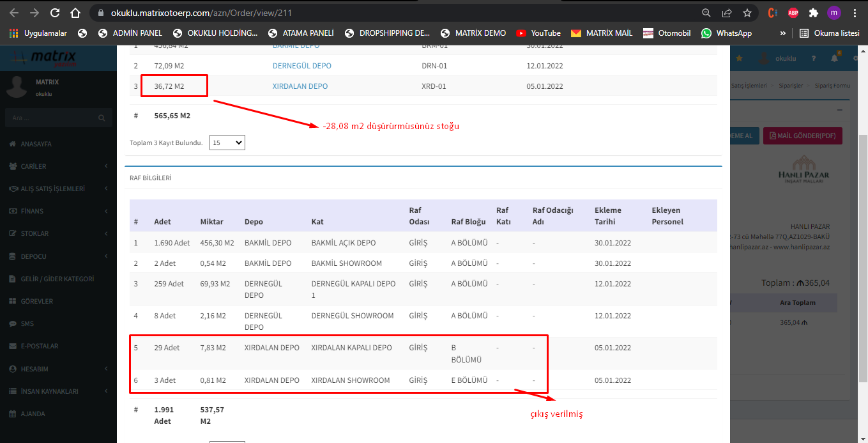Image resolution: width=868 pixels, height=443 pixels.
Task: Click the MAİL GÖNDER(PDF) button
Action: (803, 136)
